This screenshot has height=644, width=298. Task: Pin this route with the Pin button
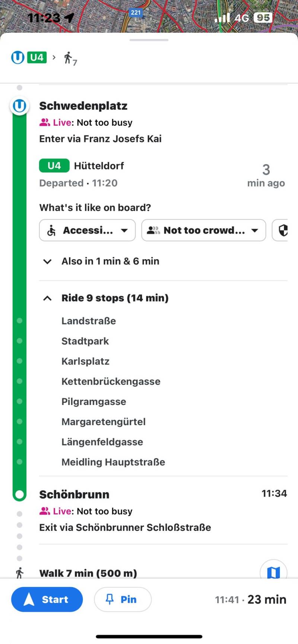(123, 599)
